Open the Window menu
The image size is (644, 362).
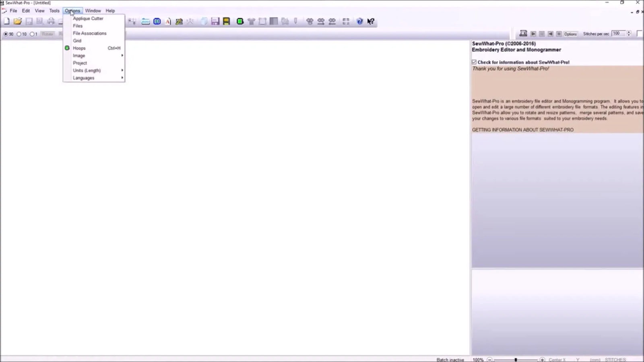[x=93, y=11]
